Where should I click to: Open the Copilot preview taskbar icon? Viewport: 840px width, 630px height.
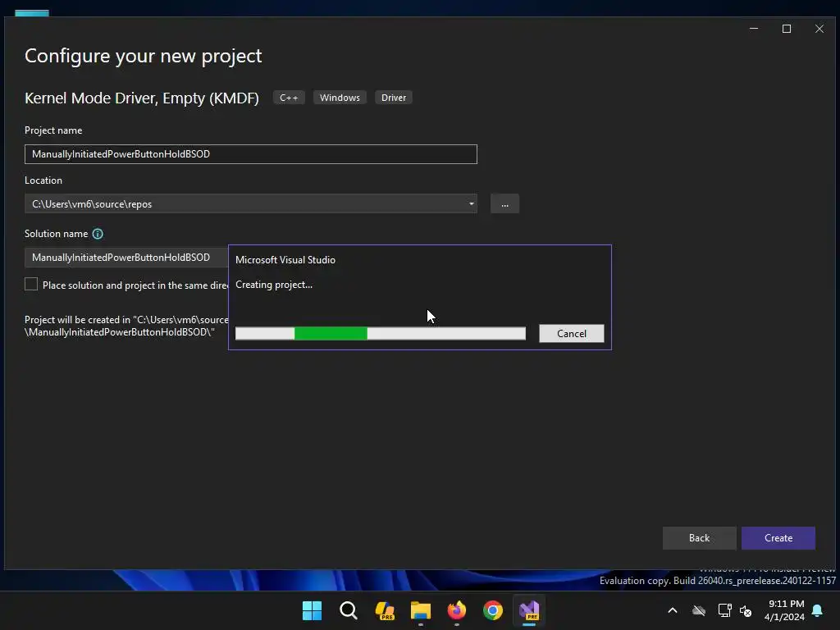[x=385, y=610]
